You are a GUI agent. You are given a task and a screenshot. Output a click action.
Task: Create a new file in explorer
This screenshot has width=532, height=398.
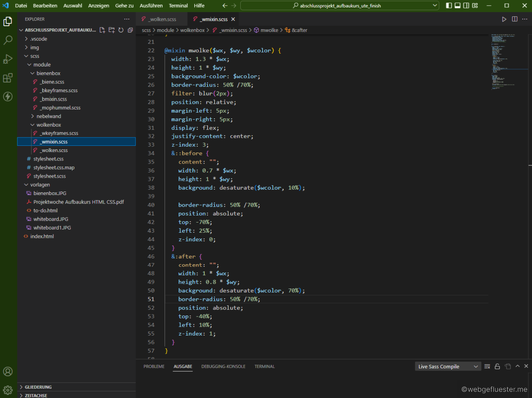102,30
